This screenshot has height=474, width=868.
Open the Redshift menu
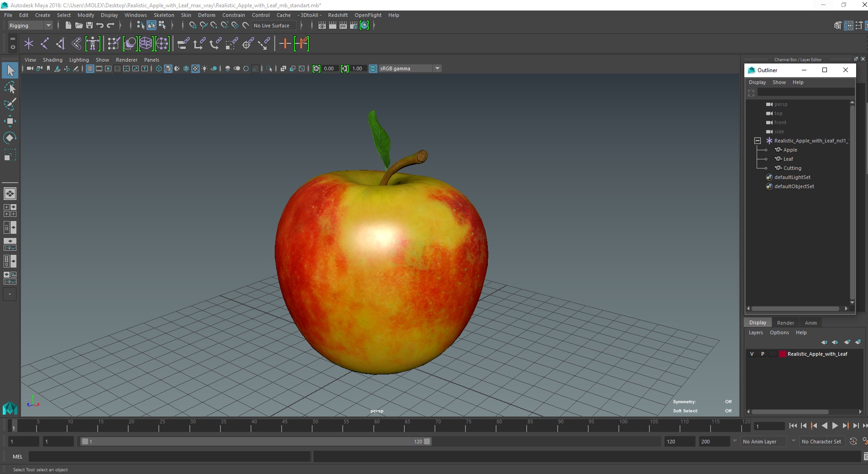338,15
